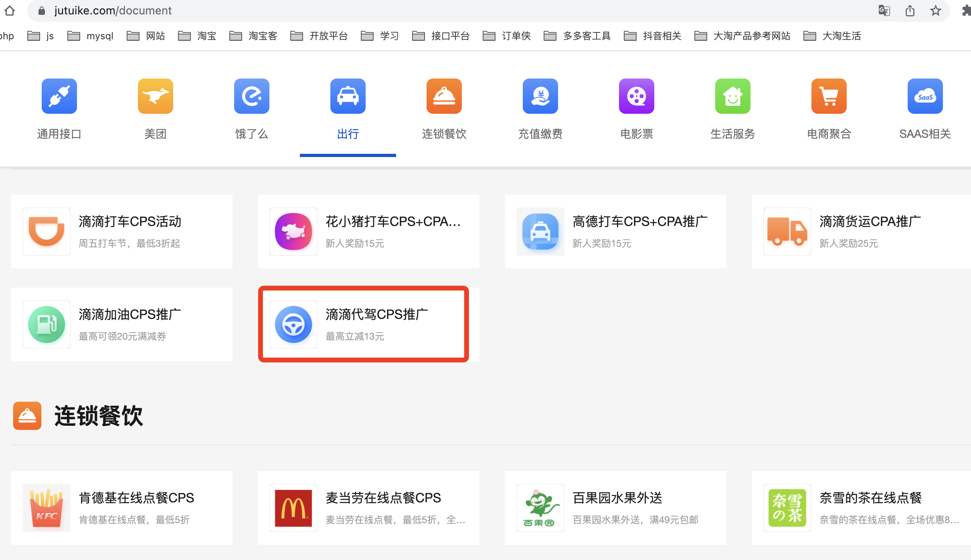Image resolution: width=971 pixels, height=560 pixels.
Task: Open the mysql bookmark folder
Action: [x=91, y=36]
